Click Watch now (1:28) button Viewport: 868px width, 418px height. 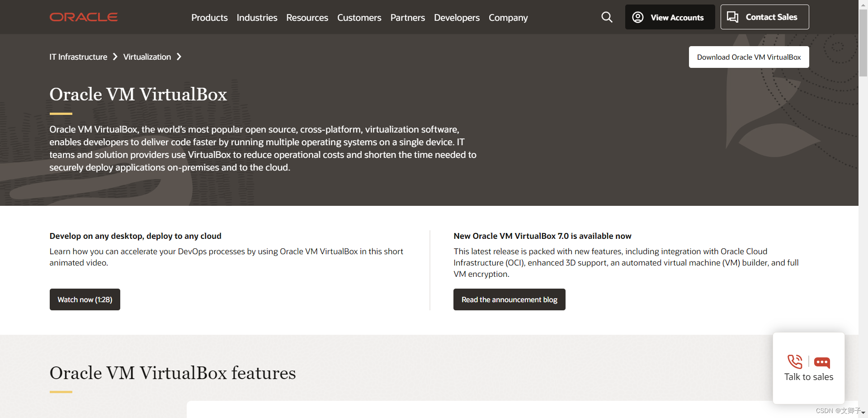click(x=85, y=299)
